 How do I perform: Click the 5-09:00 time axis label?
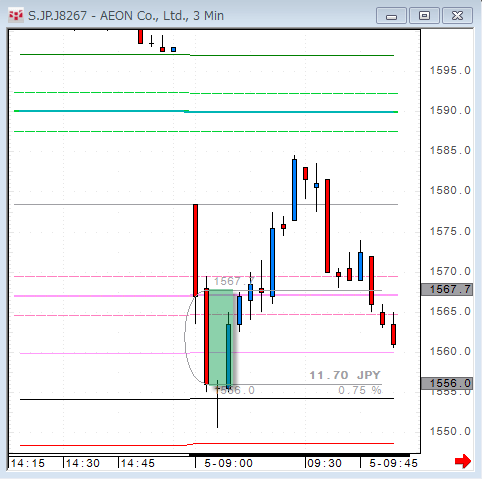tap(229, 463)
